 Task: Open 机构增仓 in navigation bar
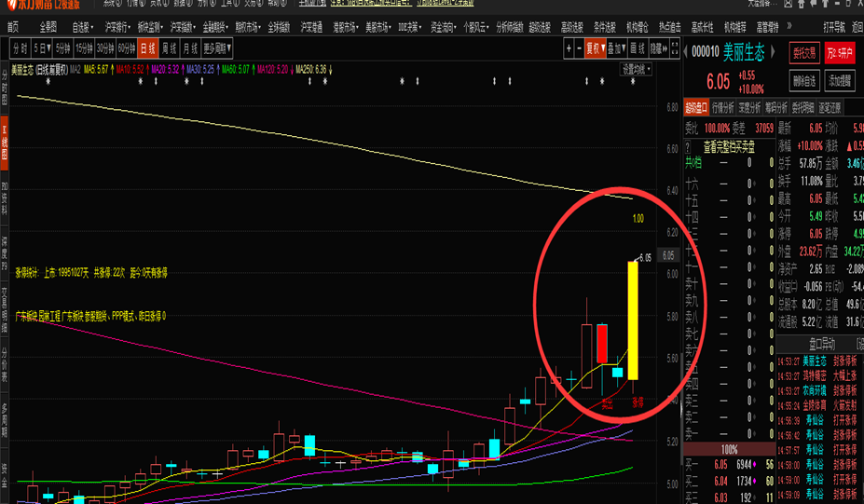pos(637,27)
